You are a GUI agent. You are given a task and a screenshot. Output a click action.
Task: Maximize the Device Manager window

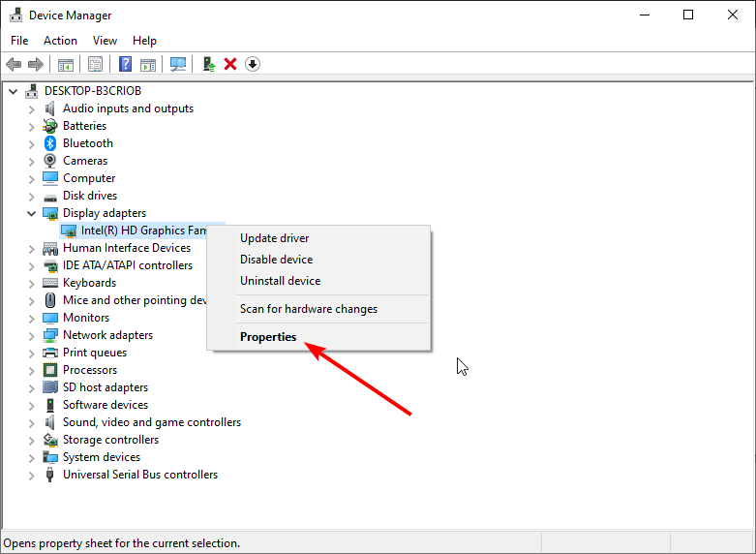tap(688, 15)
